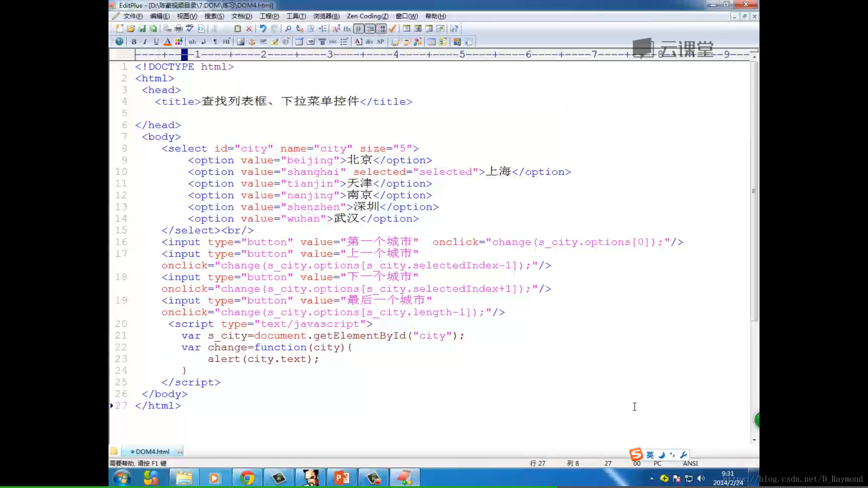Open the Windows Start button
Viewport: 868px width, 488px height.
pos(122,478)
